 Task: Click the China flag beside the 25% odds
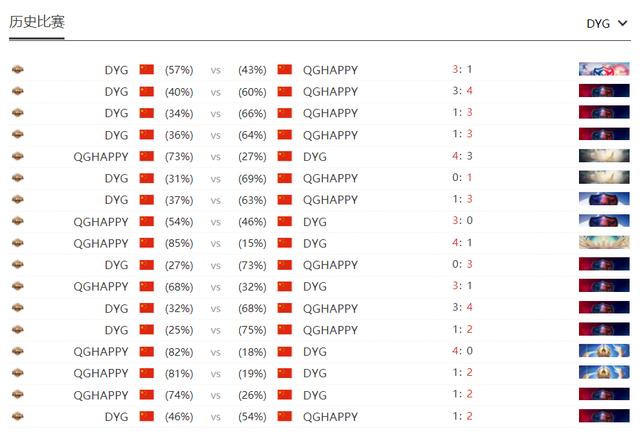tap(147, 330)
